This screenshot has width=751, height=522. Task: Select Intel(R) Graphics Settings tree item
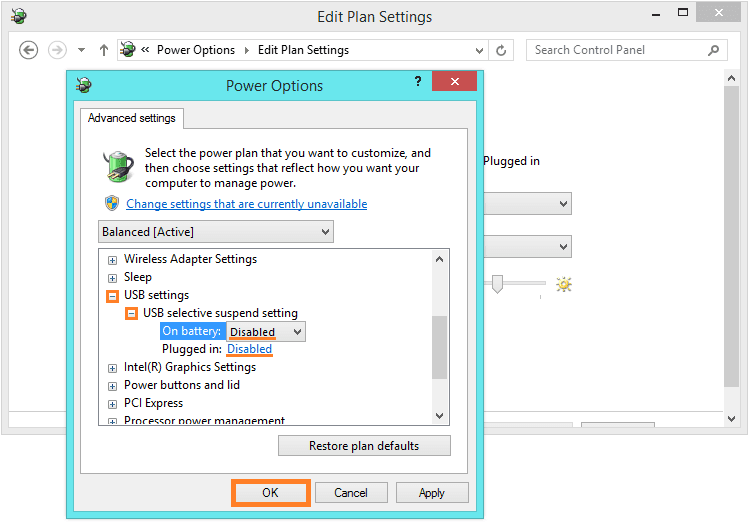point(190,367)
